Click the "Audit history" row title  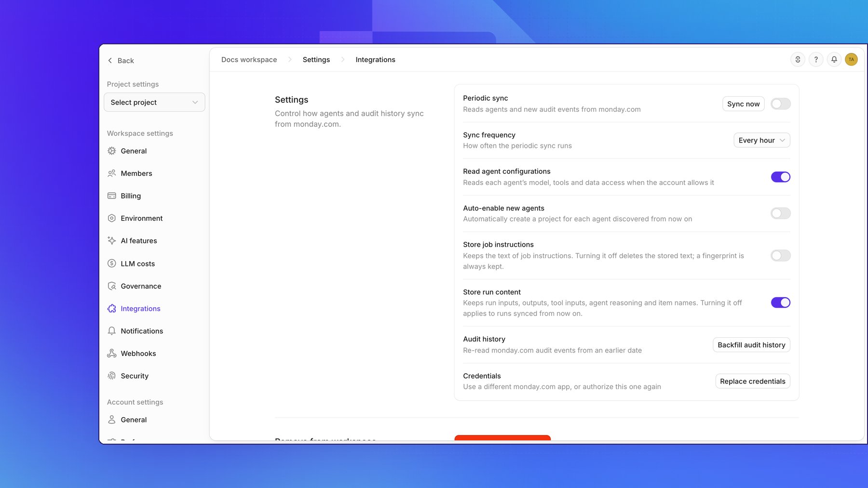[484, 339]
